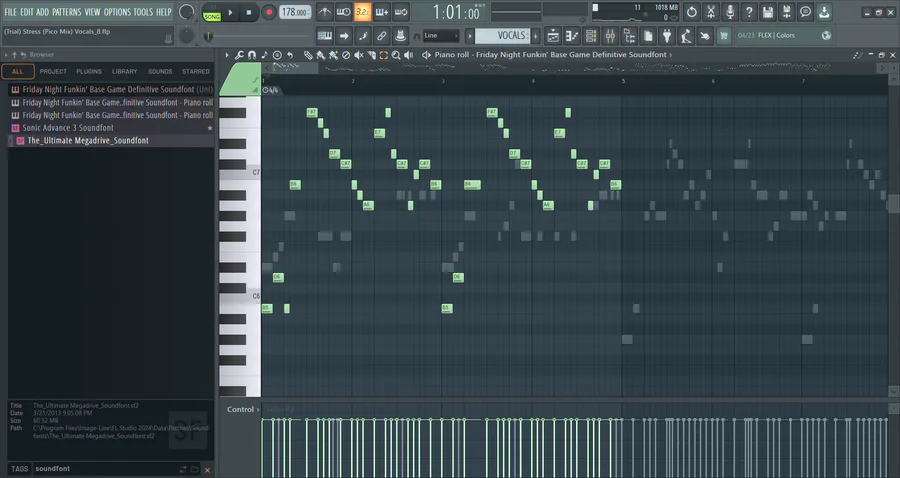Click the undo history circular arrow button
This screenshot has height=478, width=900.
tap(692, 11)
